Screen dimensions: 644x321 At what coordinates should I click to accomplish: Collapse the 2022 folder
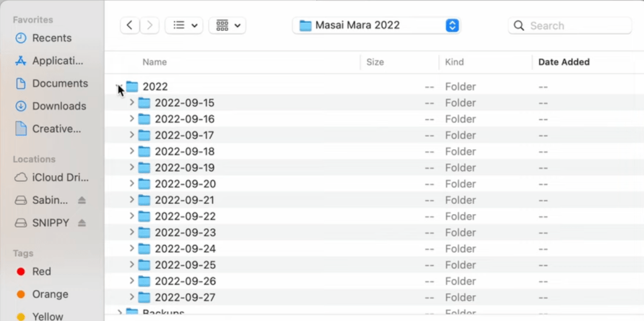click(119, 87)
